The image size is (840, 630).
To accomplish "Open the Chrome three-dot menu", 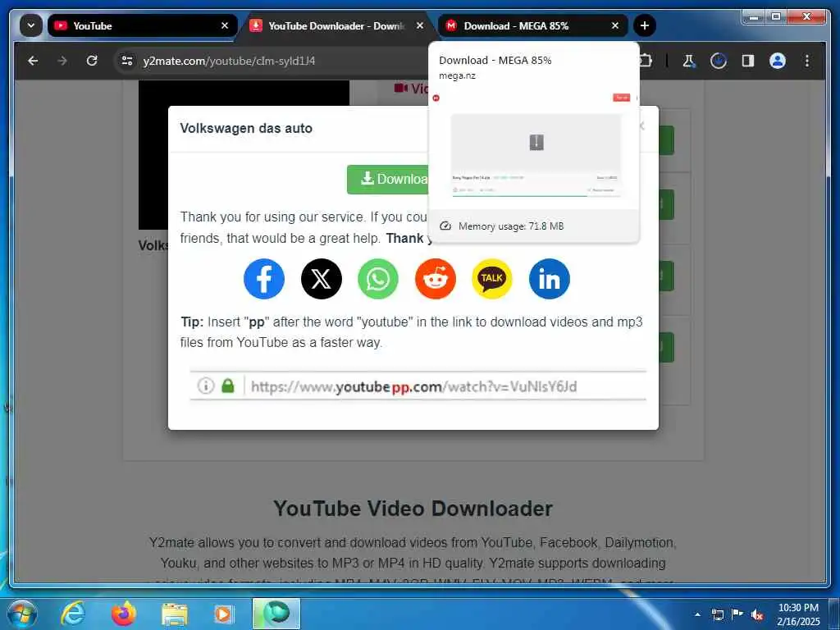I will click(807, 61).
